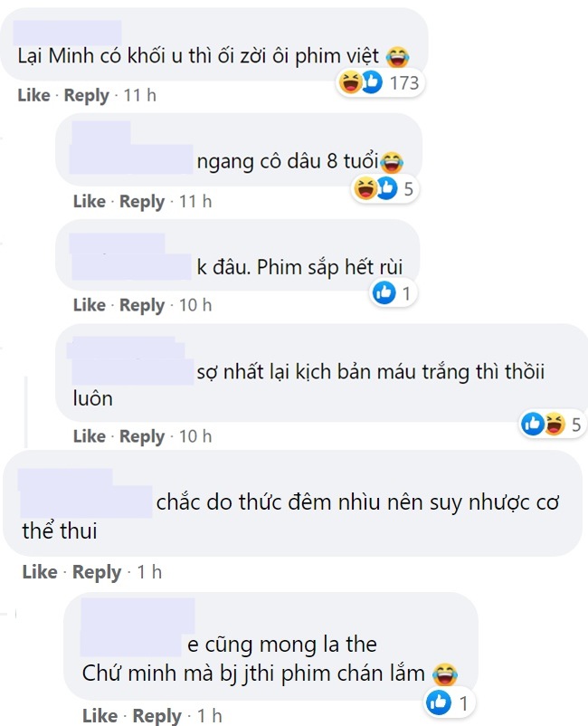Click the thumbs-up icon on the 'máu trắng' comment reactions
Image resolution: width=588 pixels, height=726 pixels.
coord(531,422)
